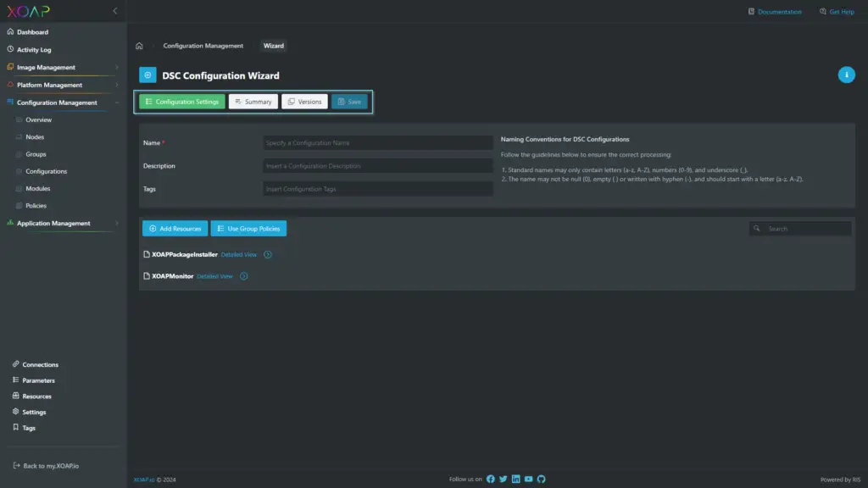
Task: Expand XOAPPackageInstaller arrow icon
Action: click(267, 254)
